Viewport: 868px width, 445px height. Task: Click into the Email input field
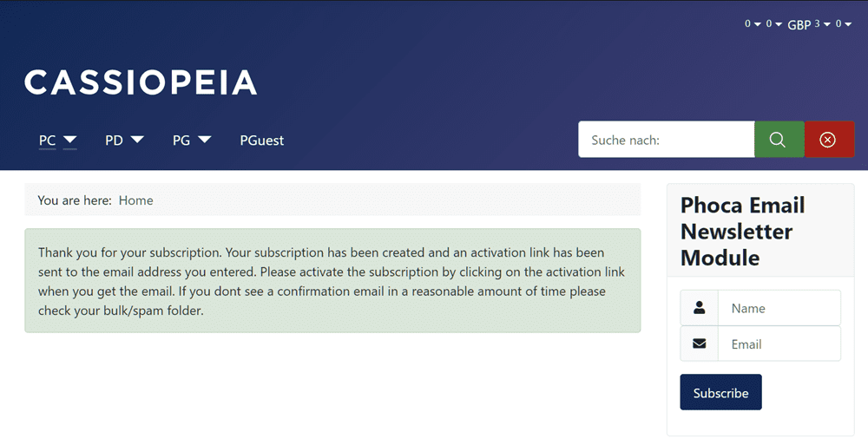click(779, 344)
